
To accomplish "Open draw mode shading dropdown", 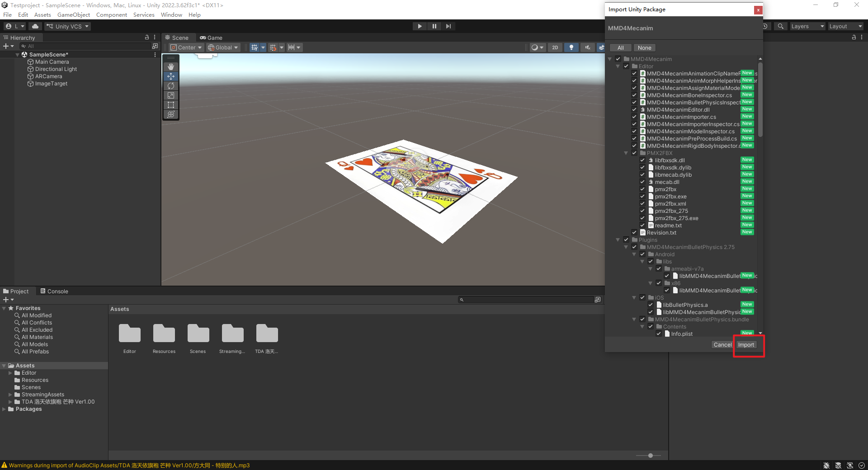I will (537, 47).
